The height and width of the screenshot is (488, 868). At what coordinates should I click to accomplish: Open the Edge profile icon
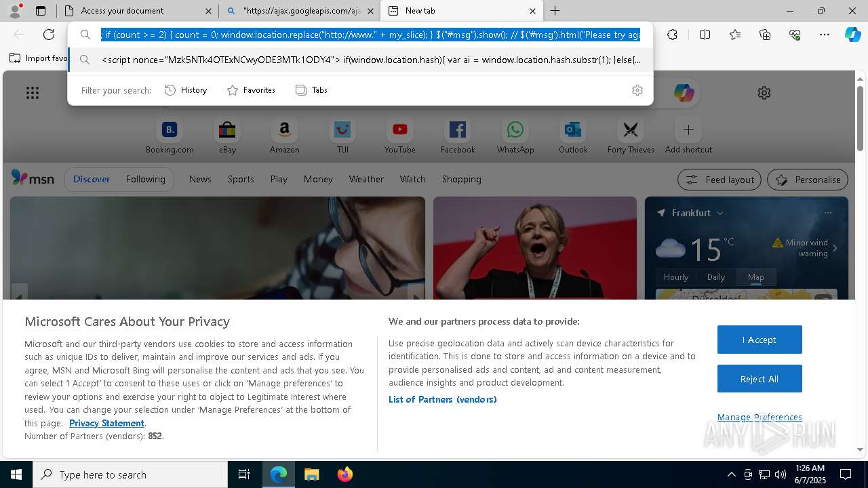15,11
